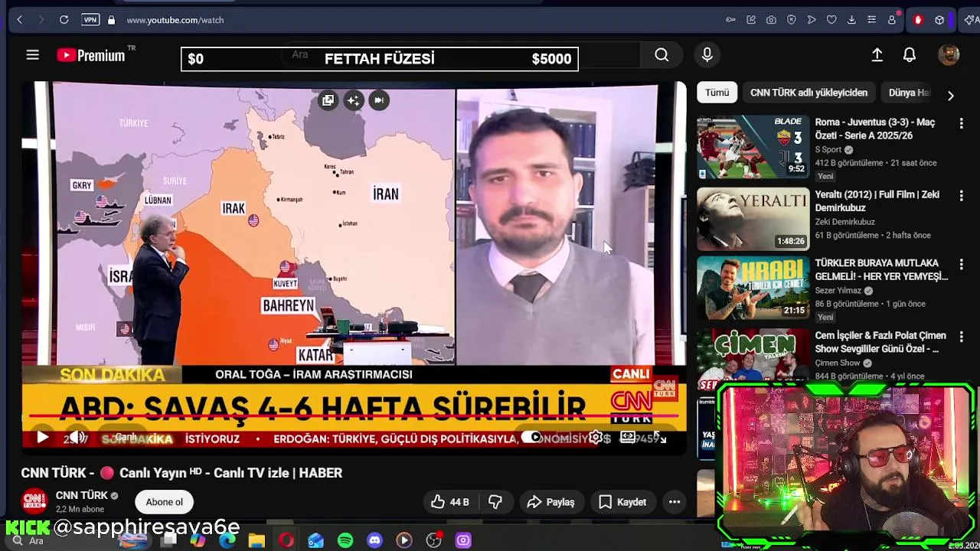Screen dimensions: 980x551
Task: Open Roma - Juventus video thumbnail
Action: (753, 147)
